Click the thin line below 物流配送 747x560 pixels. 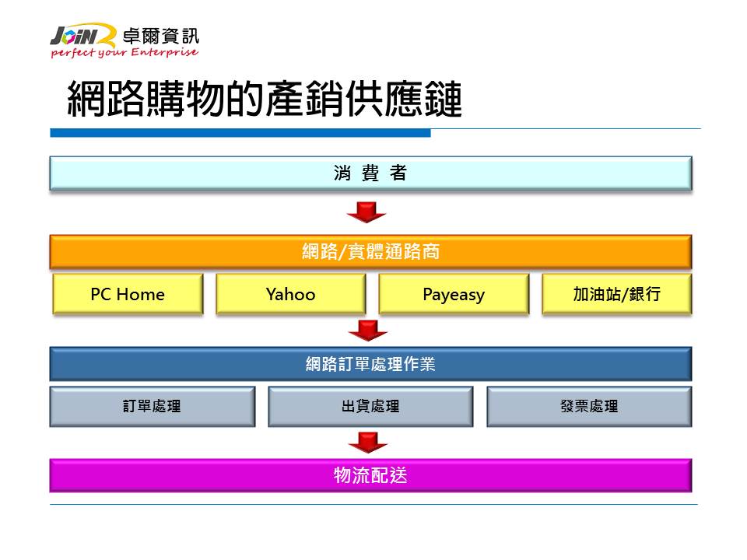pos(373,505)
